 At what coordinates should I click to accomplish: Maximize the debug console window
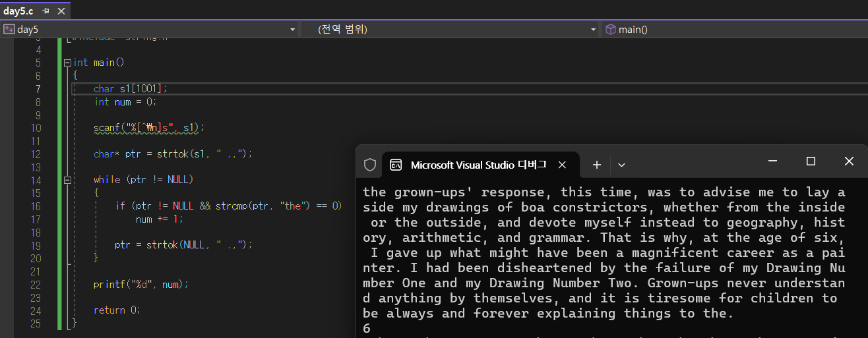(811, 161)
